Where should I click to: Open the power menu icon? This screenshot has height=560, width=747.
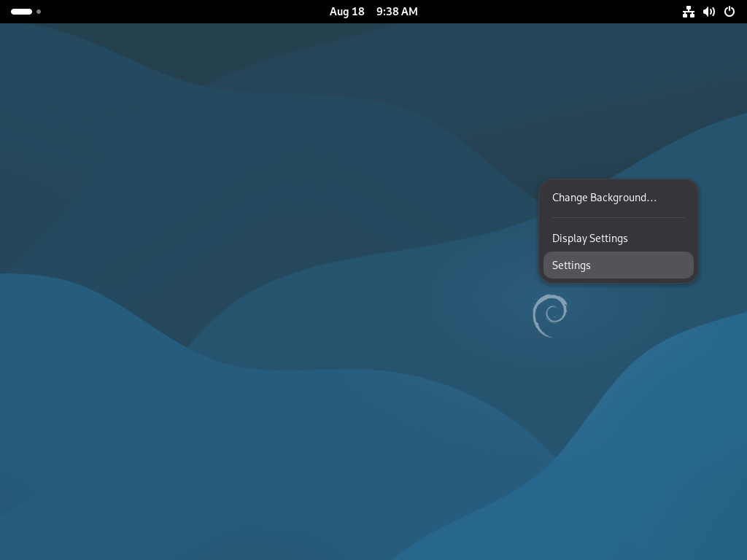click(x=729, y=12)
